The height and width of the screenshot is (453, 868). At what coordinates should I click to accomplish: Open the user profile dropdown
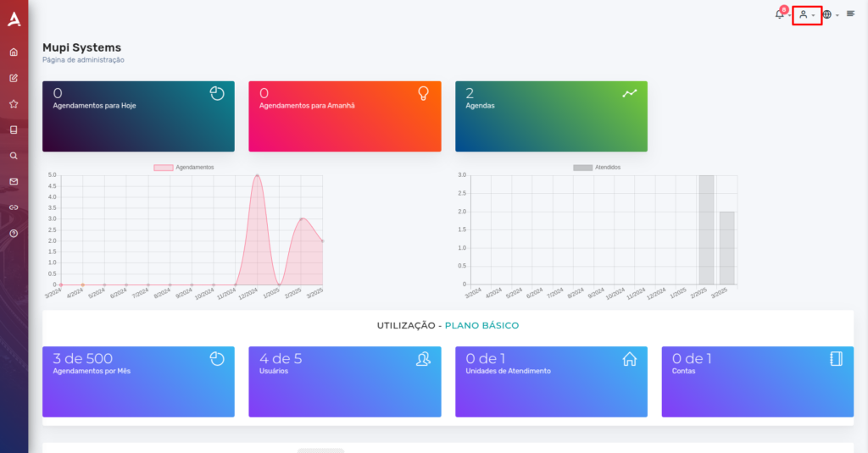point(807,15)
